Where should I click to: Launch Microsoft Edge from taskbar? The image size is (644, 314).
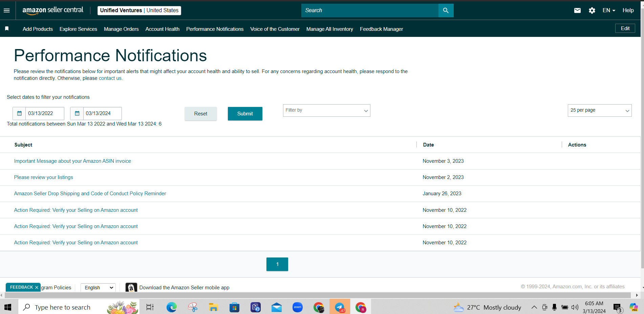coord(171,307)
